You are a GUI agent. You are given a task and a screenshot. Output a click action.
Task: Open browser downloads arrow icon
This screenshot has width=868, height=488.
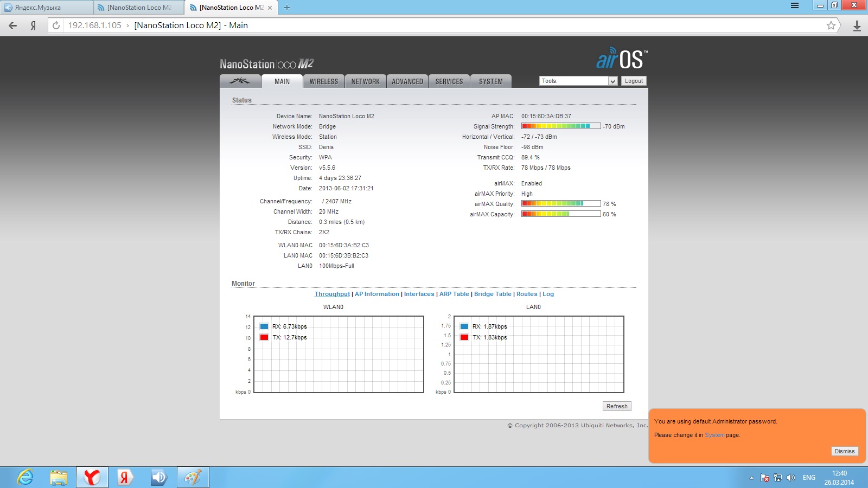tap(857, 25)
